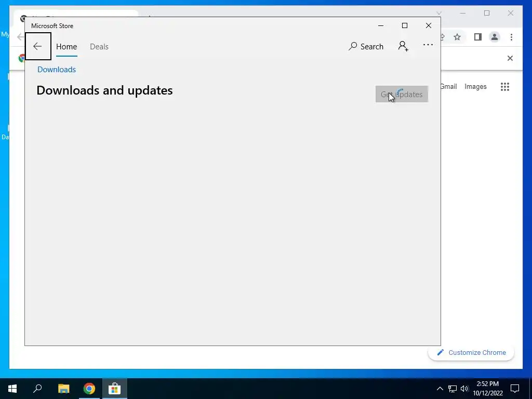Close the Microsoft Store window
This screenshot has width=532, height=399.
(x=429, y=25)
